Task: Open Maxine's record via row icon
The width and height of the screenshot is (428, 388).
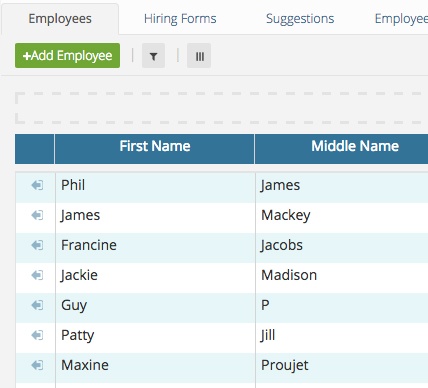Action: (x=37, y=365)
